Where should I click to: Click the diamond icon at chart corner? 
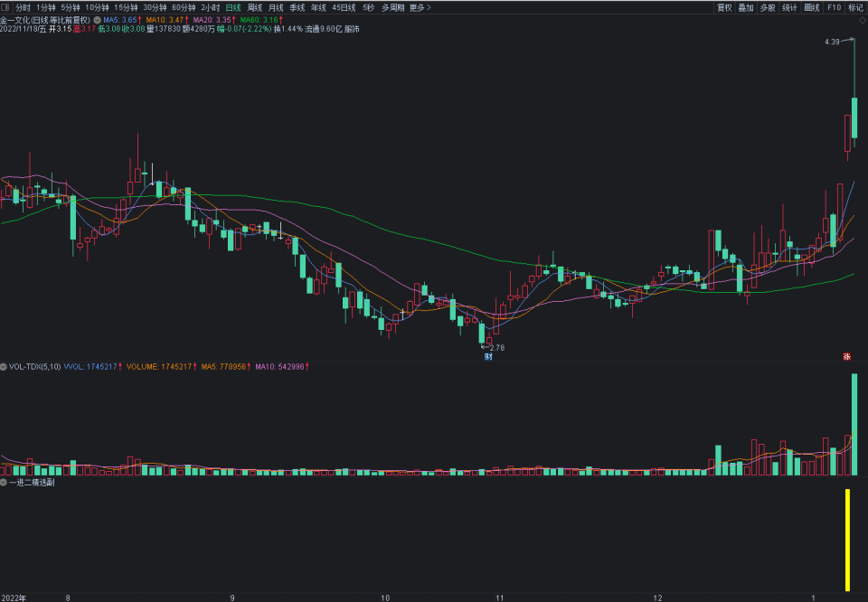[x=863, y=21]
